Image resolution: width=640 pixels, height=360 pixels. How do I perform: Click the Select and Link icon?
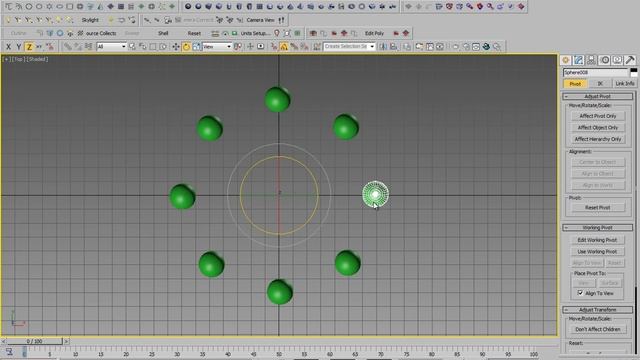(x=67, y=47)
